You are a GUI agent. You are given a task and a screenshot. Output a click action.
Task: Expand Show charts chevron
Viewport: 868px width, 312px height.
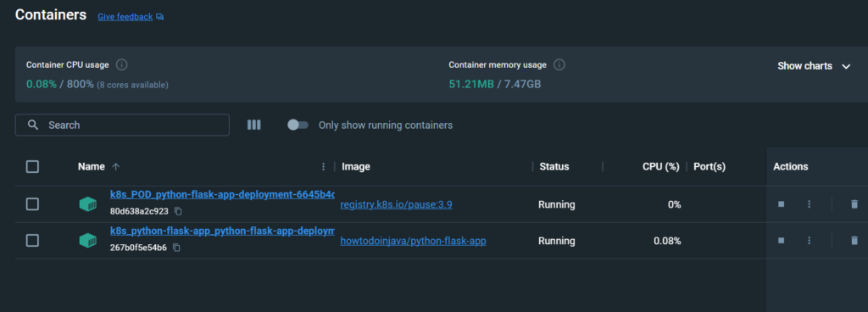pos(846,66)
